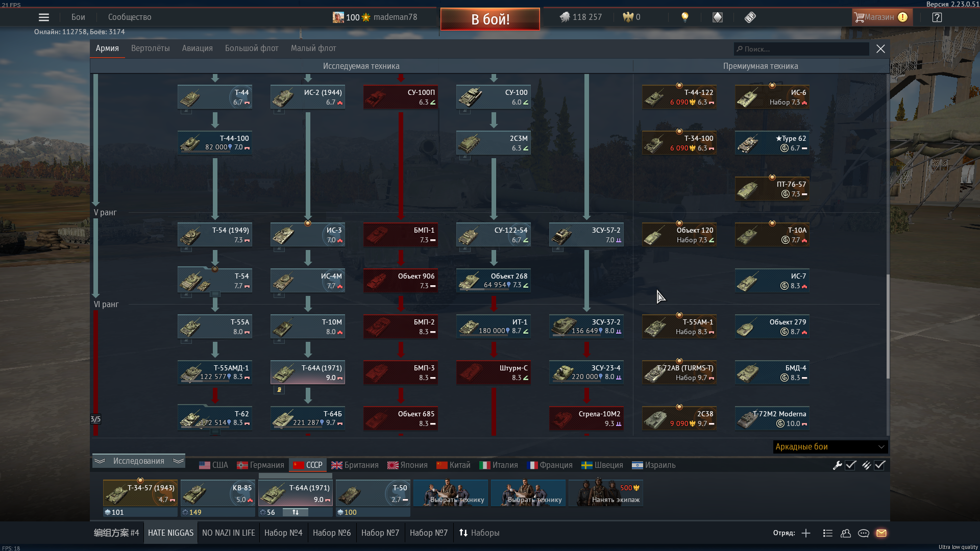Select the США nation tab
Screen dimensions: 980x551
213,465
